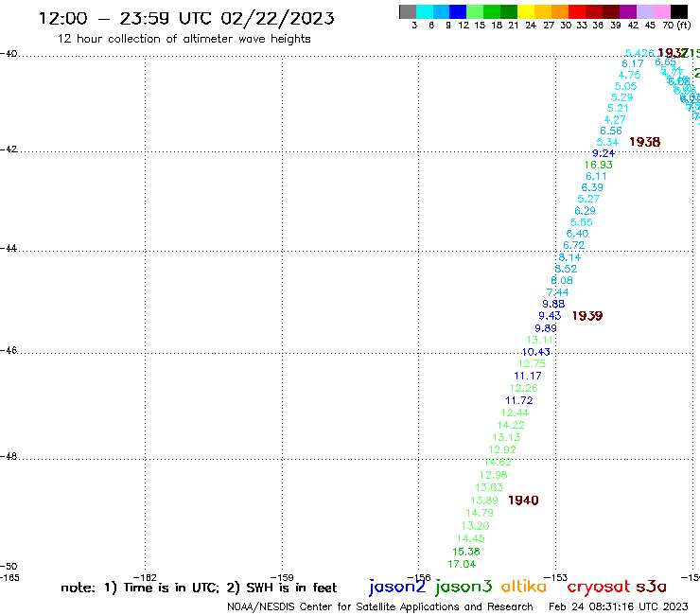This screenshot has height=615, width=700.
Task: Click the wave height value 5.34
Action: click(x=607, y=142)
